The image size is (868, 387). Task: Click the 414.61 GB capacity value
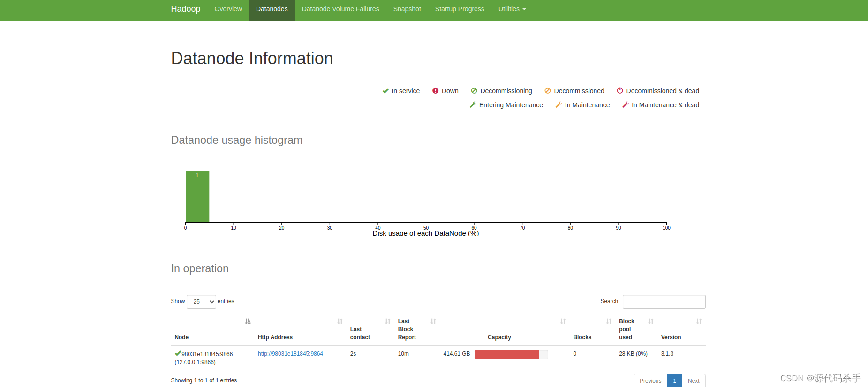[457, 354]
